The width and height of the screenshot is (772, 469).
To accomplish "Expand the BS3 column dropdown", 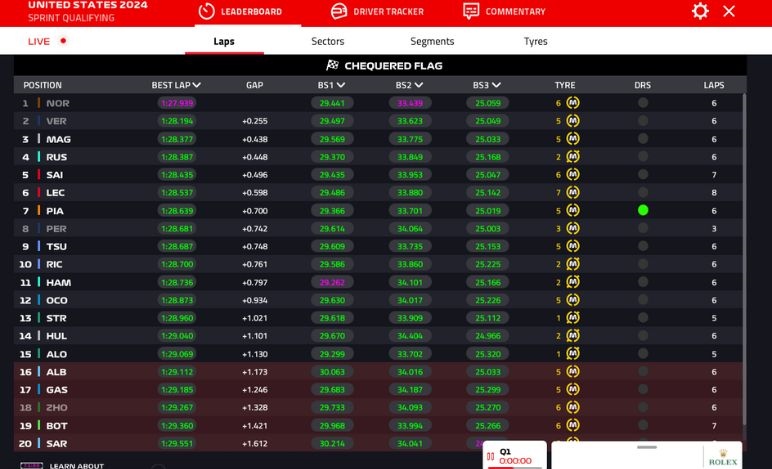I will pyautogui.click(x=496, y=85).
